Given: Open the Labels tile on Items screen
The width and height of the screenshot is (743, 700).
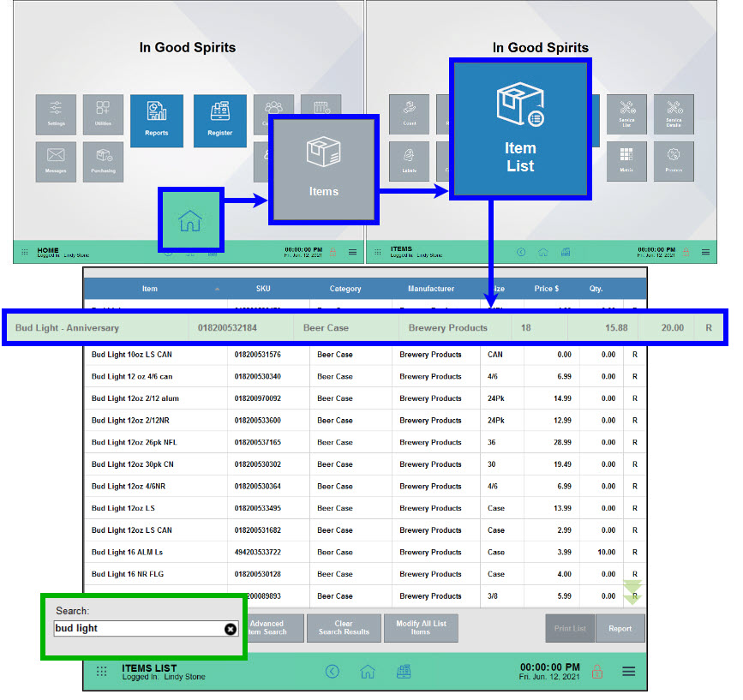Looking at the screenshot, I should (x=410, y=161).
